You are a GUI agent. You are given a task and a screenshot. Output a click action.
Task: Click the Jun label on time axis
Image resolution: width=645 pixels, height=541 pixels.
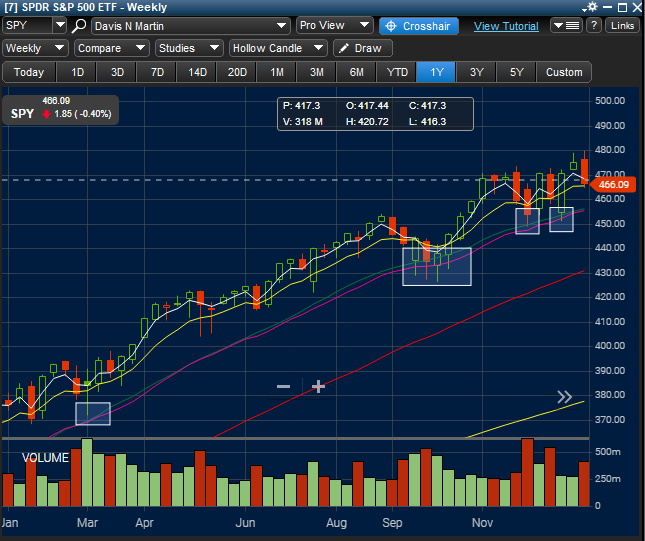tap(245, 522)
